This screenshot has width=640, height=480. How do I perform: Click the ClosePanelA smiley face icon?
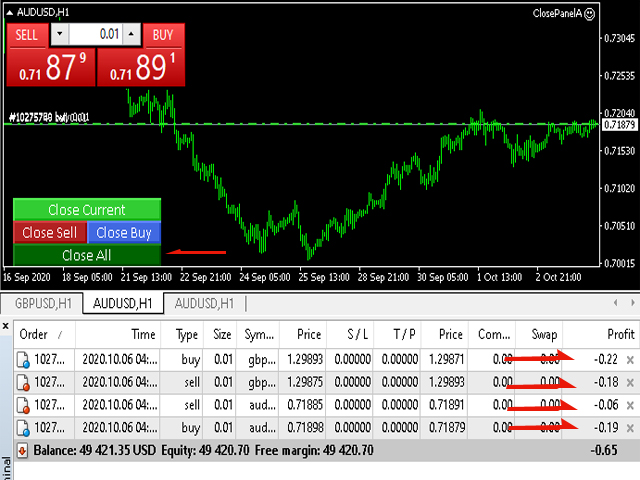pyautogui.click(x=589, y=14)
